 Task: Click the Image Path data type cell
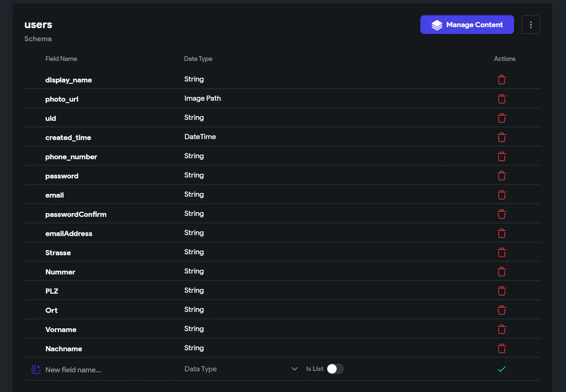point(203,98)
